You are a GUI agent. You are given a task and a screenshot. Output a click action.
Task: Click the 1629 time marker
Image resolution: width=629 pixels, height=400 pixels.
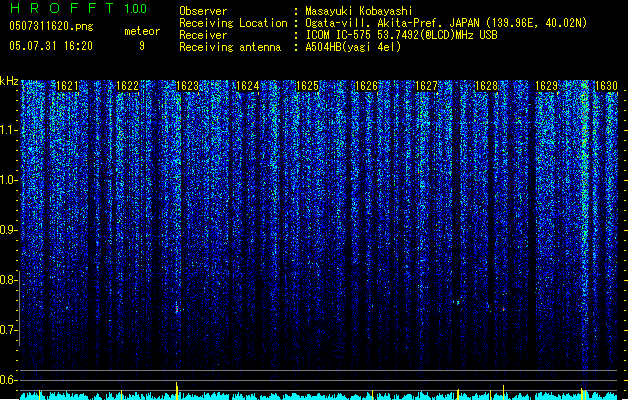[546, 86]
